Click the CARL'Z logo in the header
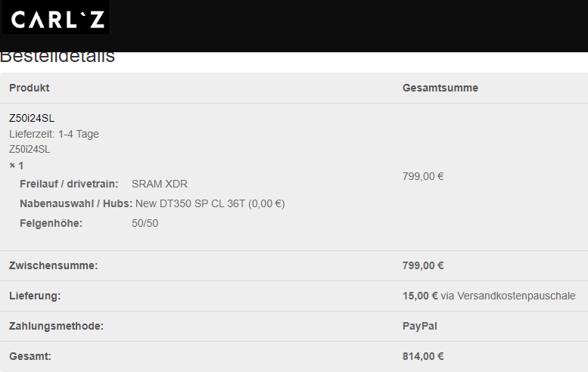 click(x=56, y=18)
